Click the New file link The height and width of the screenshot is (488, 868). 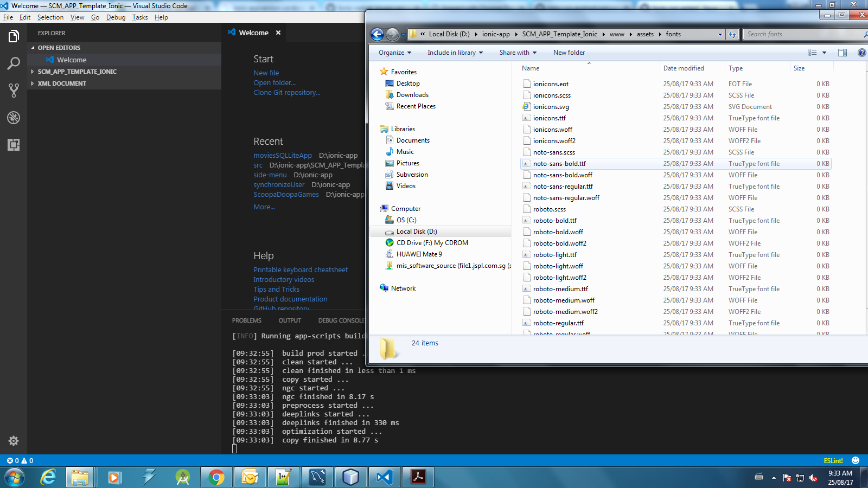coord(266,73)
